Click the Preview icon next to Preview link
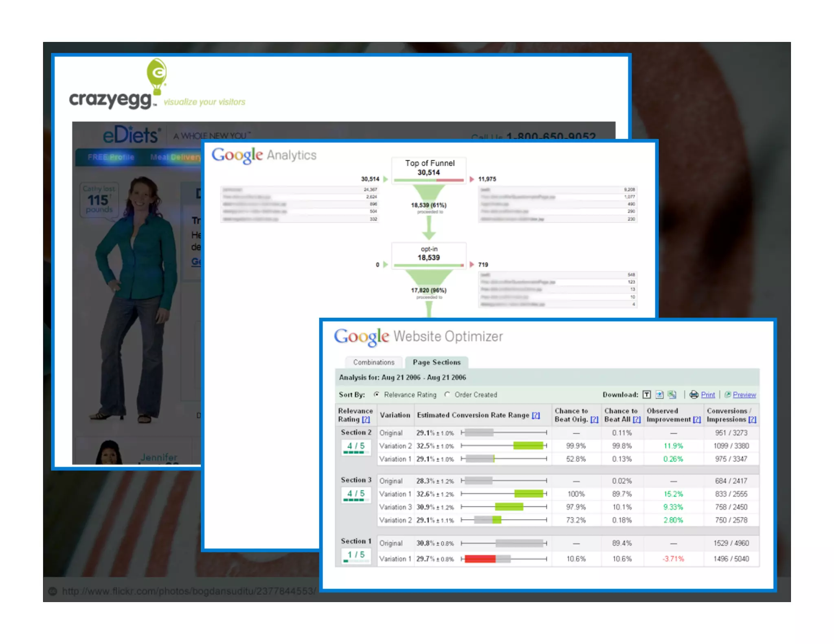 coord(728,394)
